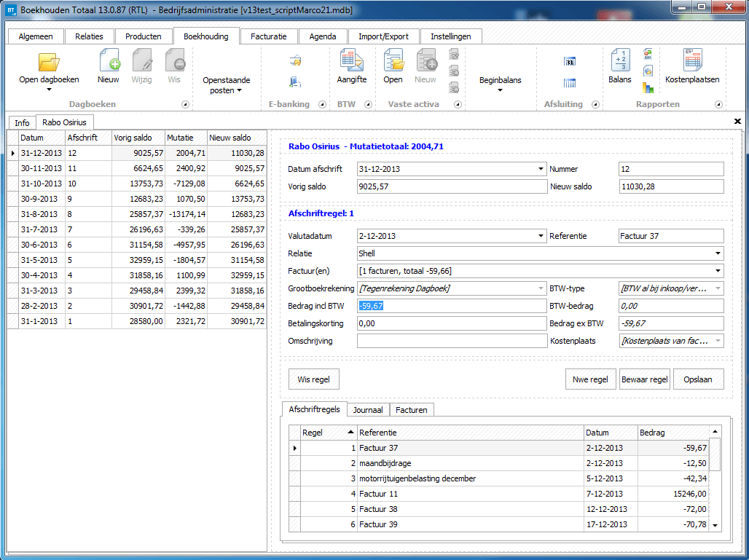749x560 pixels.
Task: Expand the Dagboeken group launcher
Action: click(x=185, y=105)
